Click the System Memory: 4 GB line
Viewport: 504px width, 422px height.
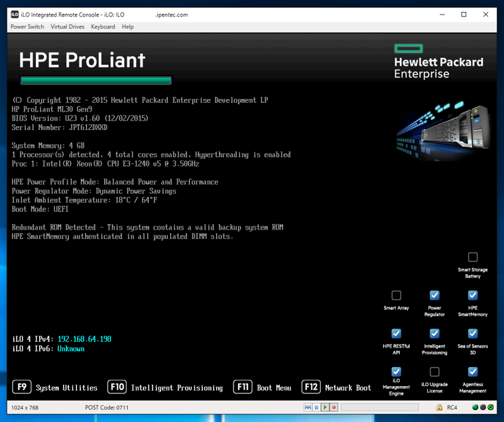[x=48, y=146]
